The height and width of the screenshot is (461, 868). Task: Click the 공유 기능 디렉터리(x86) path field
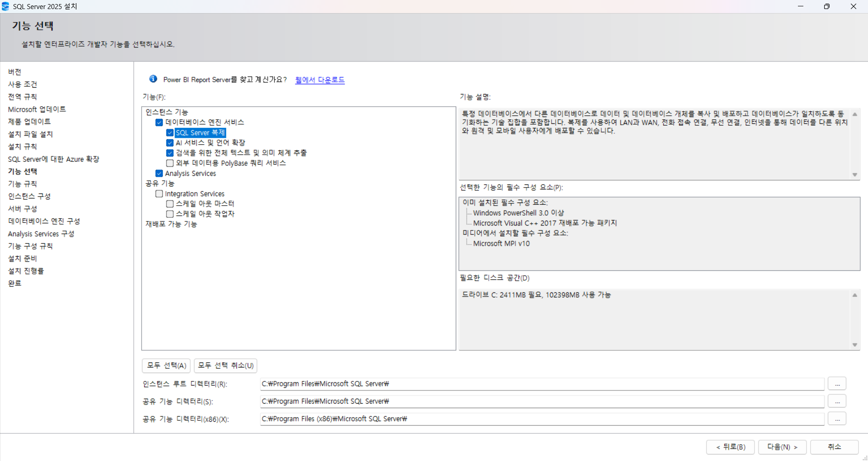tap(542, 419)
